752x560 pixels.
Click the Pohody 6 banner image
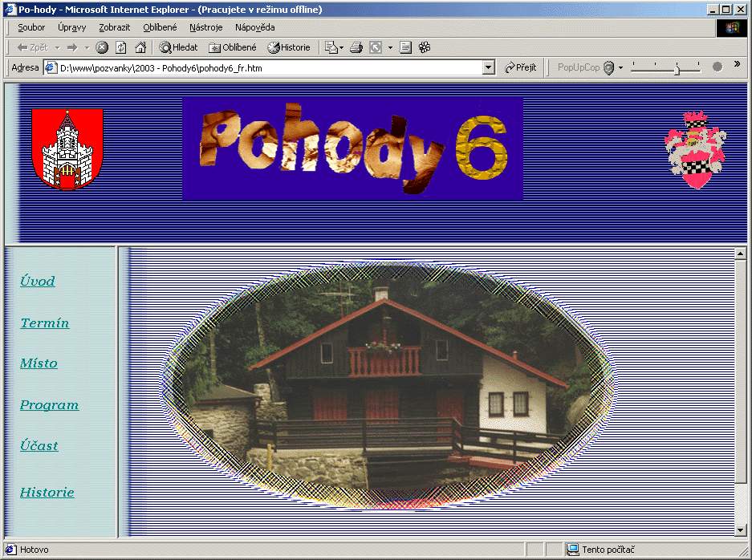[352, 148]
